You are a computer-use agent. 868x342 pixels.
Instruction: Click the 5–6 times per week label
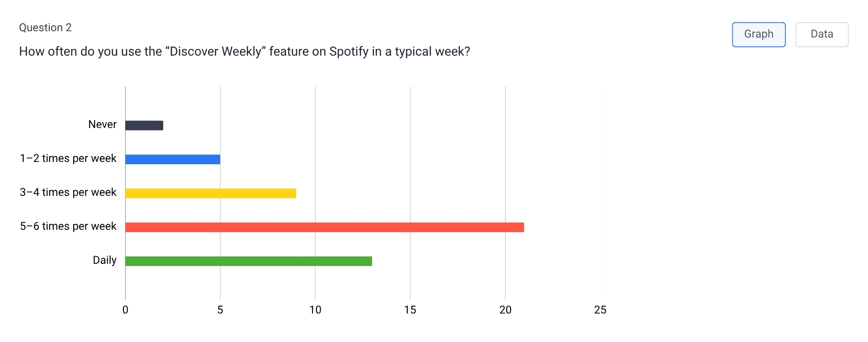(x=68, y=226)
